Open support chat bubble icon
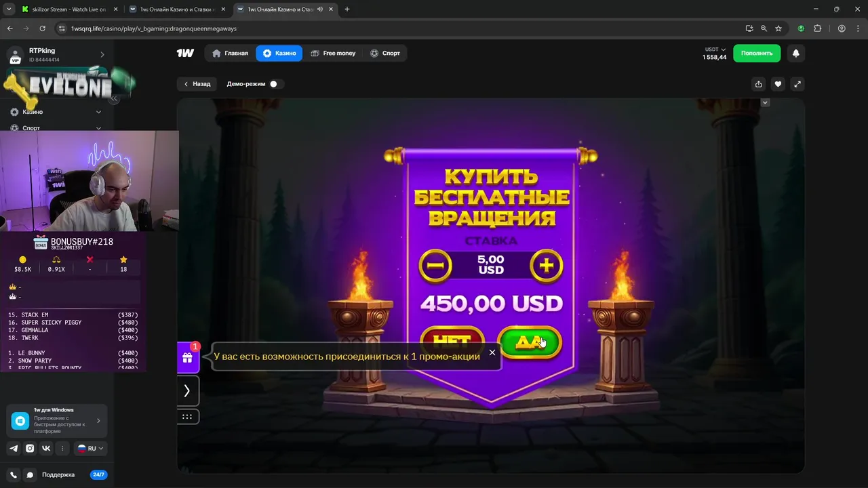Viewport: 868px width, 488px height. pyautogui.click(x=30, y=475)
